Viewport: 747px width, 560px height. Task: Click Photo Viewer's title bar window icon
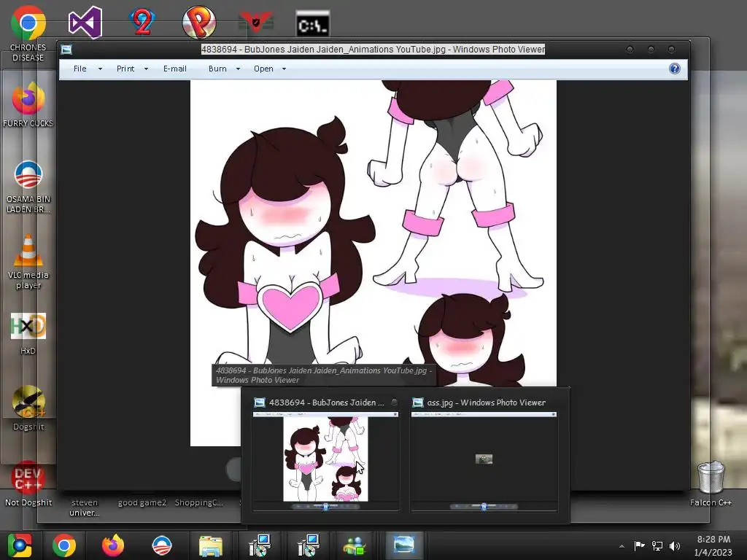click(66, 49)
